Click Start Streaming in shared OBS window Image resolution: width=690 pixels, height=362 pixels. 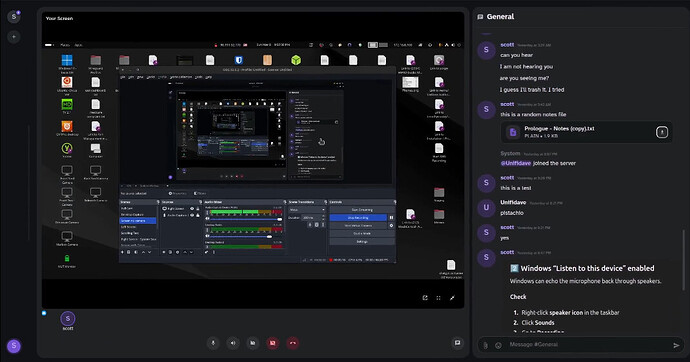[x=362, y=210]
